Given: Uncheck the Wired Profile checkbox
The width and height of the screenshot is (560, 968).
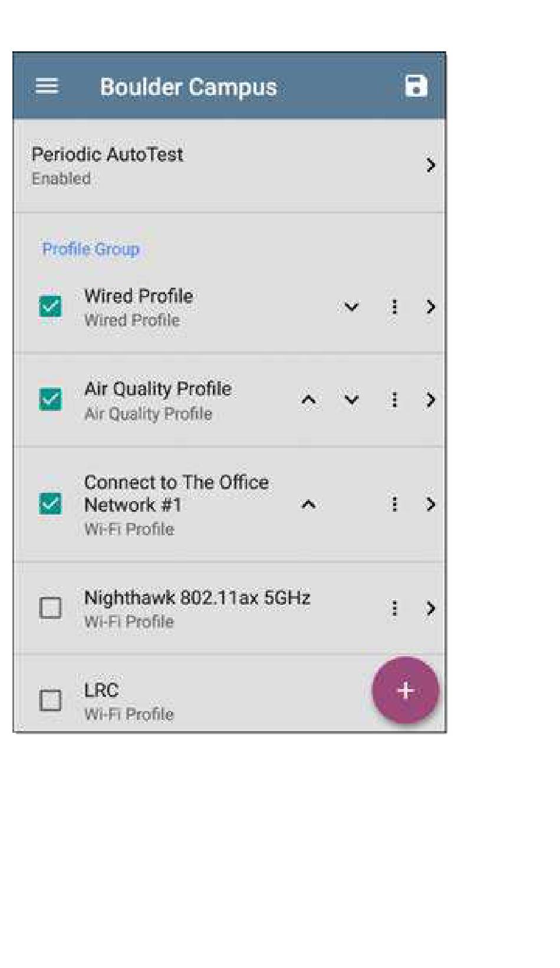Looking at the screenshot, I should 50,307.
